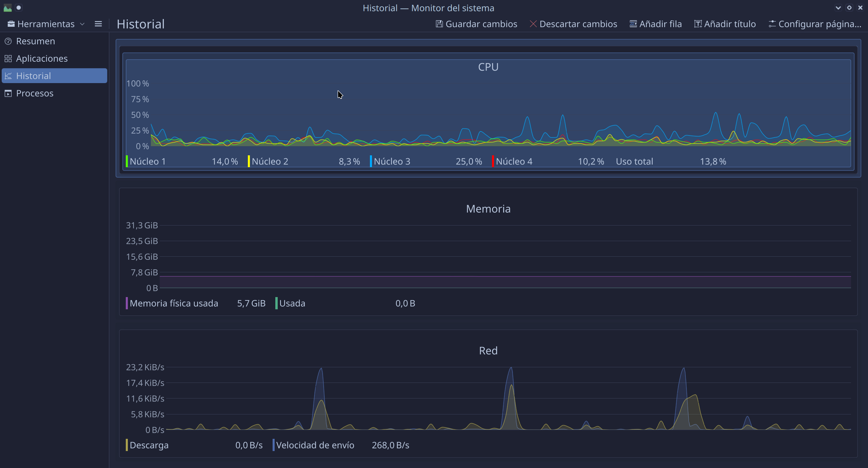Image resolution: width=868 pixels, height=468 pixels.
Task: Click the Añadir fila row icon
Action: click(x=633, y=24)
